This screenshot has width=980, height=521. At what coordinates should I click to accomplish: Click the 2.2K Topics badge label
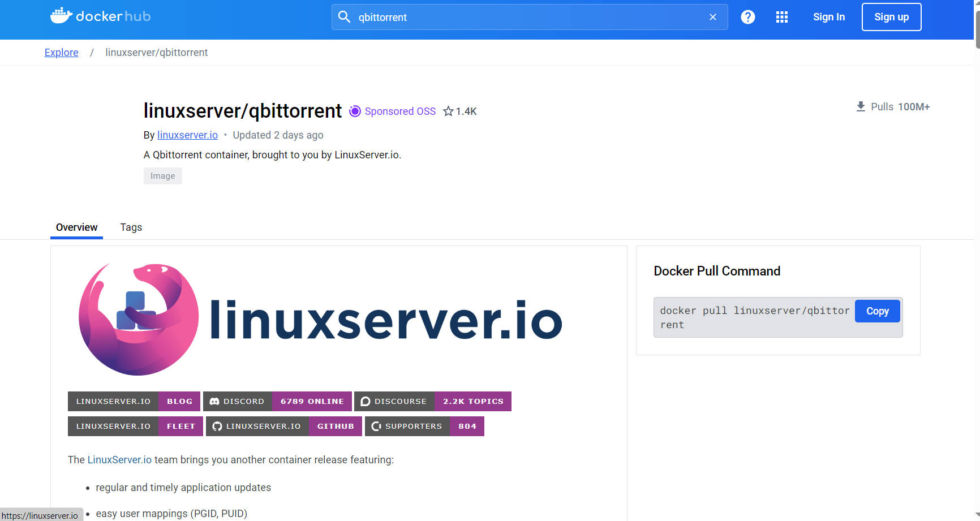tap(473, 402)
